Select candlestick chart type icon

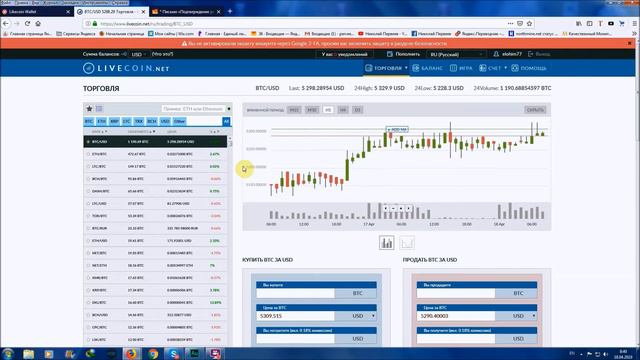pyautogui.click(x=387, y=243)
